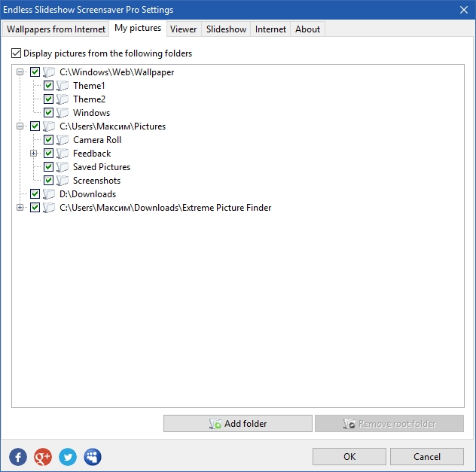476x472 pixels.
Task: Click the folder icon beside Feedback
Action: click(63, 154)
